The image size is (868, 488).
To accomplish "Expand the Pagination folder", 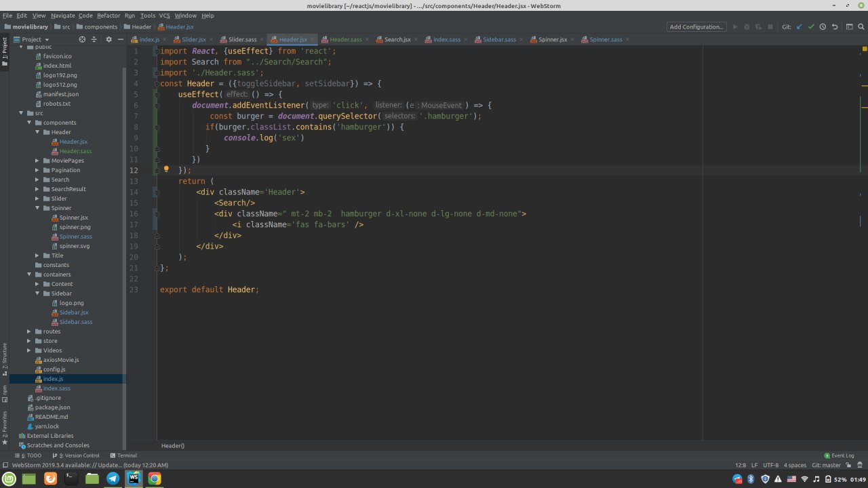I will pyautogui.click(x=37, y=170).
